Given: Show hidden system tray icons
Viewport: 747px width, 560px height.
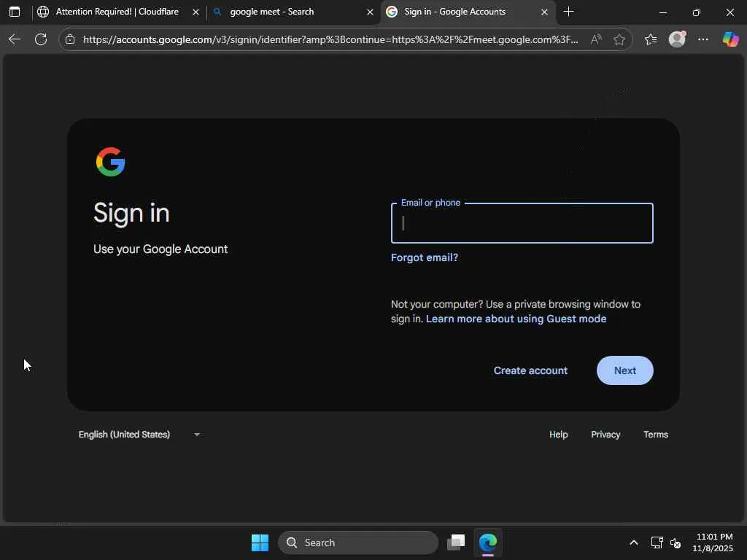Looking at the screenshot, I should pos(634,542).
